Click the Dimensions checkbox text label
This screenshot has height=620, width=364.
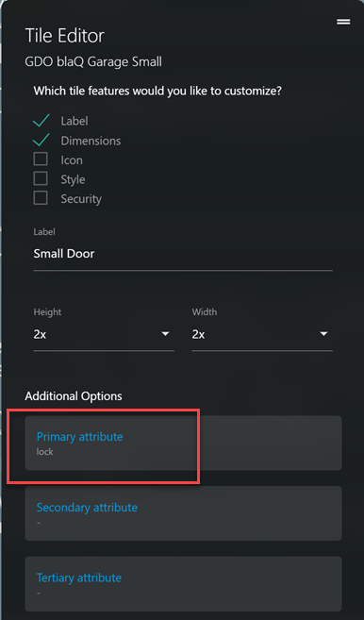(x=91, y=141)
